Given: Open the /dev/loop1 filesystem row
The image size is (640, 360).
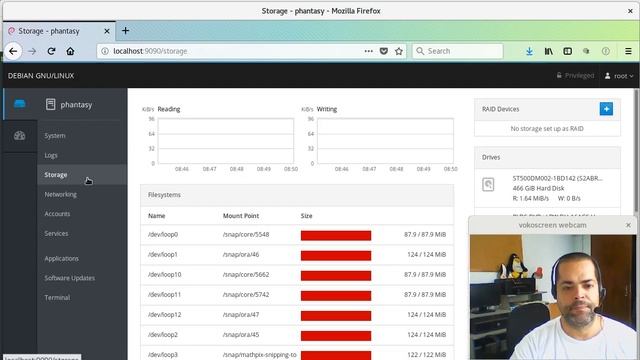Looking at the screenshot, I should 297,255.
